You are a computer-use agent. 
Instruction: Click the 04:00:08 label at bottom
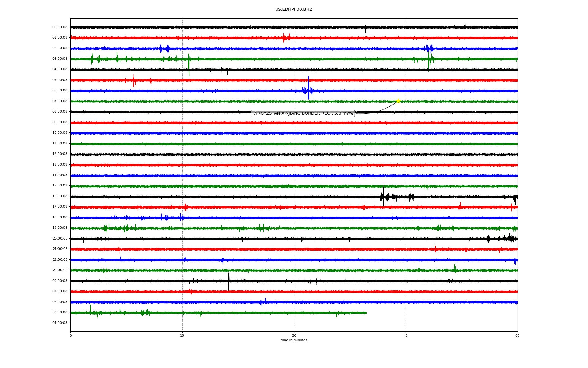coord(60,323)
